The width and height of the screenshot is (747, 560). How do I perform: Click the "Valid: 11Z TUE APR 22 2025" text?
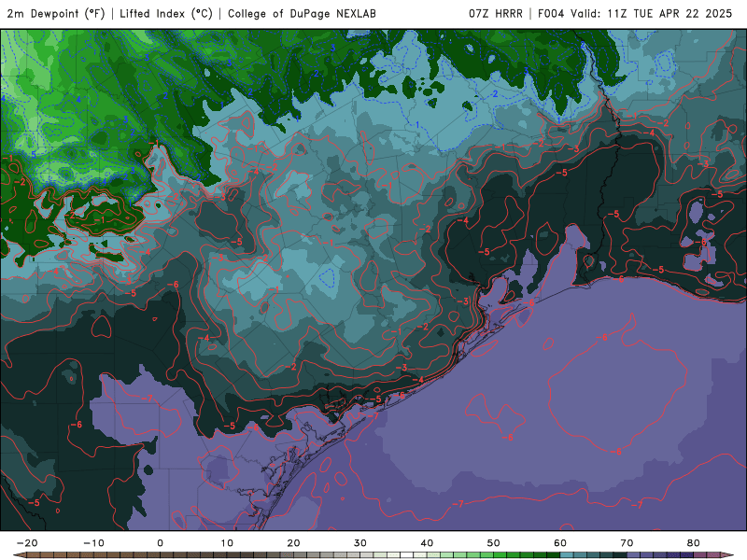tap(651, 13)
